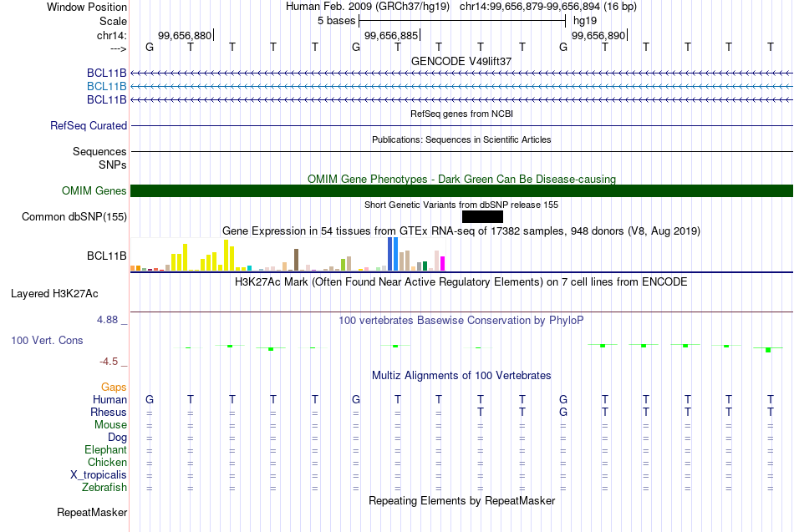Click the OMIM Gene Phenotypes track title
The height and width of the screenshot is (532, 794).
[x=461, y=180]
